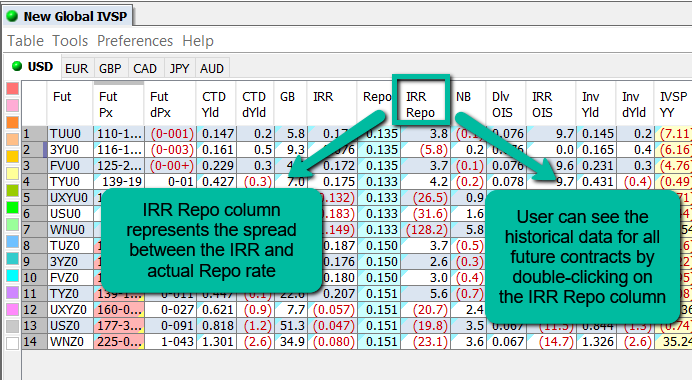Click the dark orange color swatch
This screenshot has height=380, width=692.
tap(12, 122)
